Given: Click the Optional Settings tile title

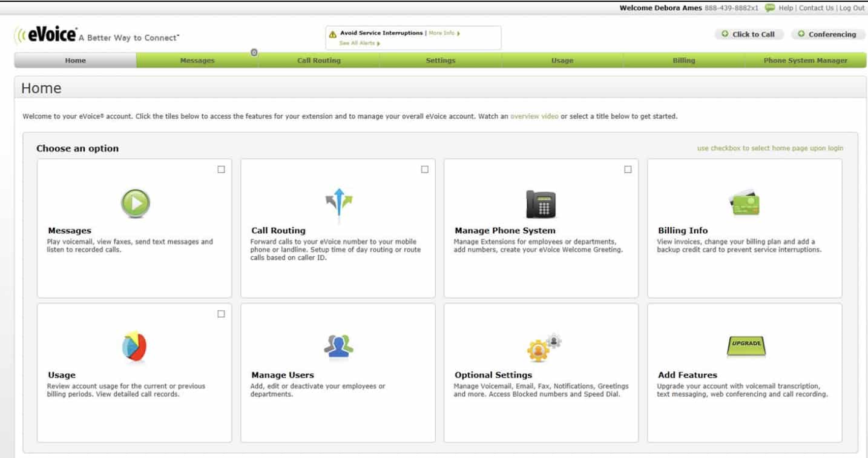Looking at the screenshot, I should (493, 375).
